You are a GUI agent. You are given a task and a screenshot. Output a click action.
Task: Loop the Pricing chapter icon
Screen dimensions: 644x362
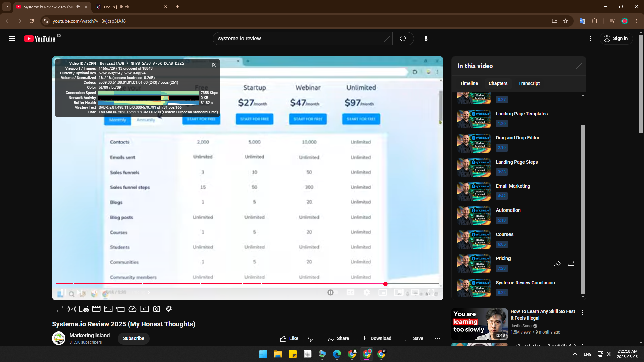(571, 264)
